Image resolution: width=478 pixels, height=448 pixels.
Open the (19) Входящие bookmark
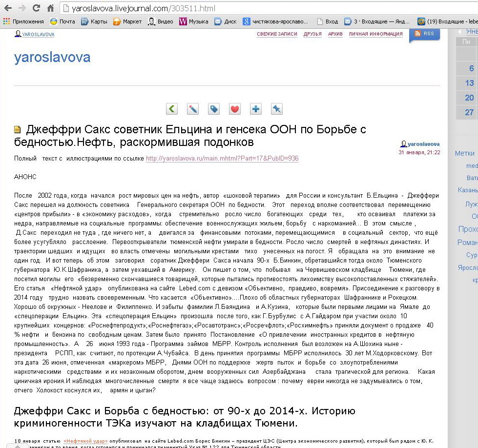pos(448,21)
